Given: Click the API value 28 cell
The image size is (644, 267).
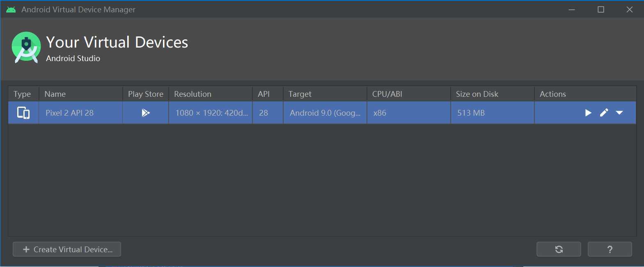Looking at the screenshot, I should tap(268, 113).
